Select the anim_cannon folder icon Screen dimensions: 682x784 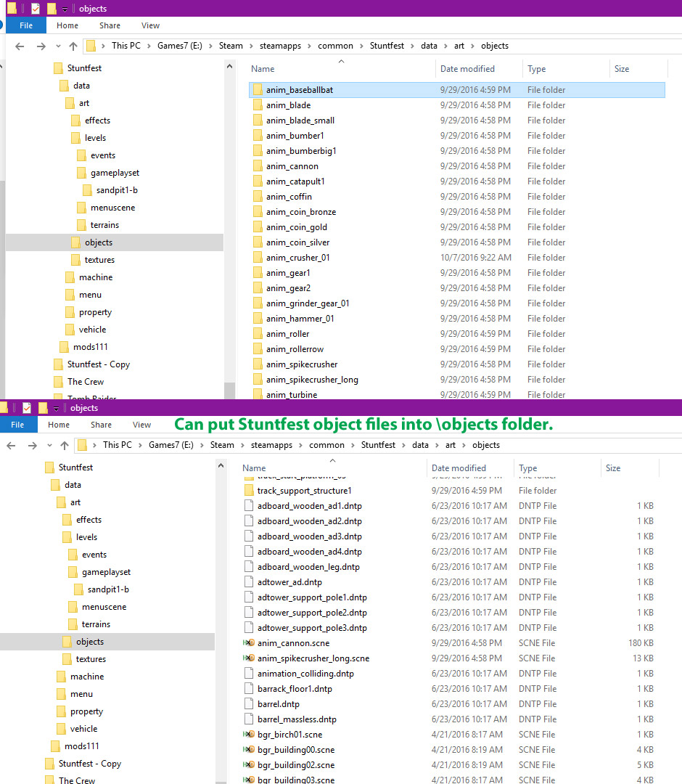point(258,166)
